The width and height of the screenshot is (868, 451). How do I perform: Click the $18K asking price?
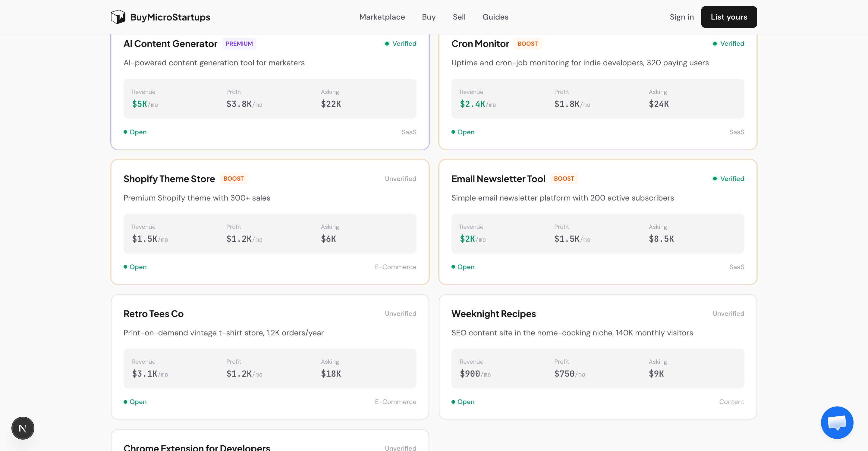(331, 374)
